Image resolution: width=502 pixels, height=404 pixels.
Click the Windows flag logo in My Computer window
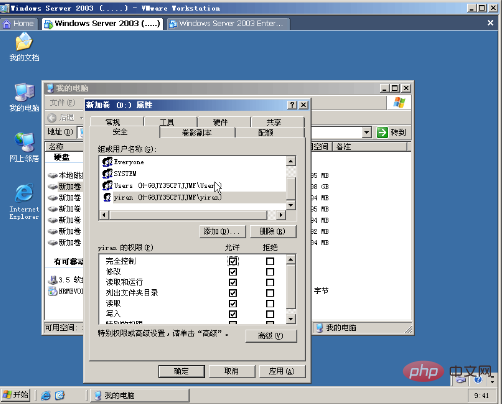tap(399, 102)
